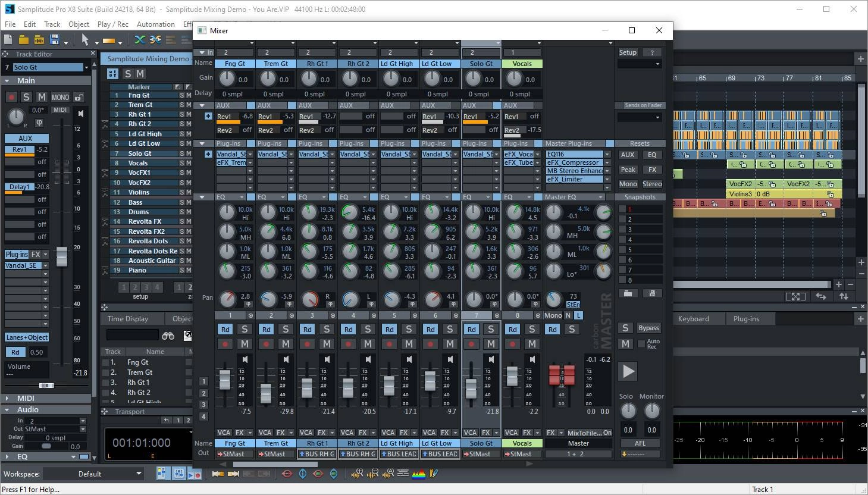The height and width of the screenshot is (495, 868).
Task: Select the arrow mouse mode tool
Action: (x=85, y=40)
